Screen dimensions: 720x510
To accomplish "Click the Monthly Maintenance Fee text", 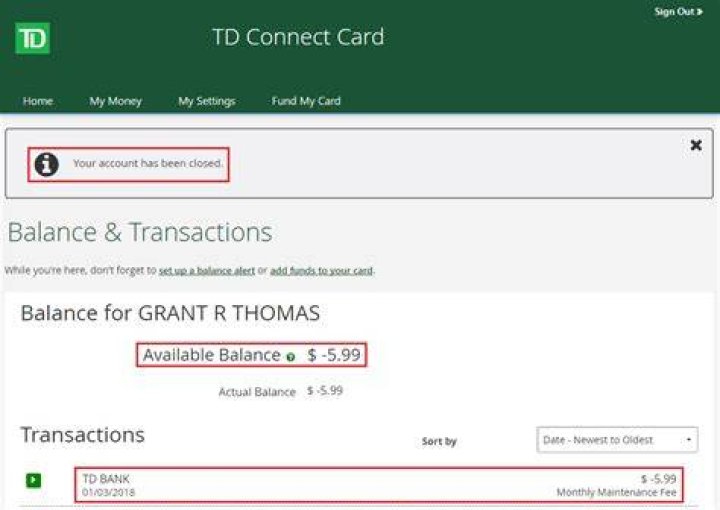I will [616, 493].
